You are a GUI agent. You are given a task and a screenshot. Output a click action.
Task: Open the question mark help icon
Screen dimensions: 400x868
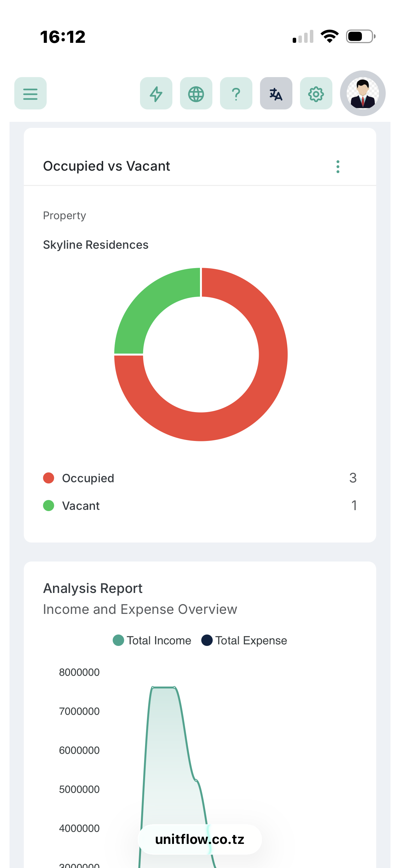pyautogui.click(x=236, y=93)
